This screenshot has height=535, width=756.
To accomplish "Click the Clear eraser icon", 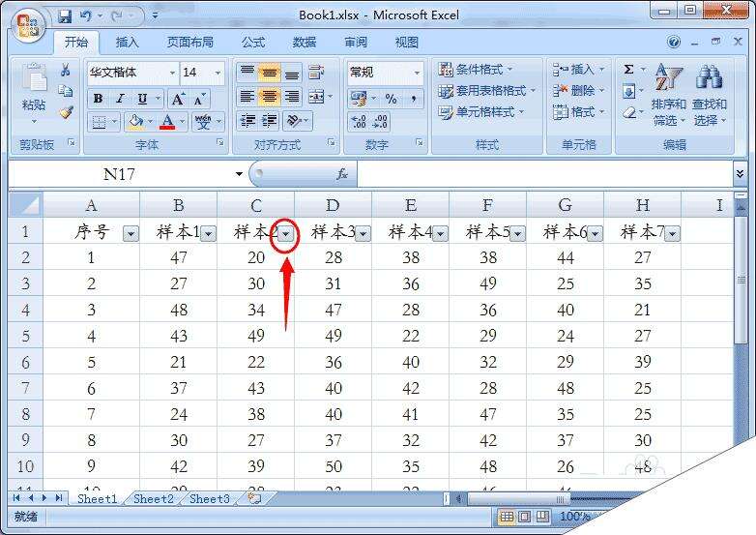I will pos(629,113).
